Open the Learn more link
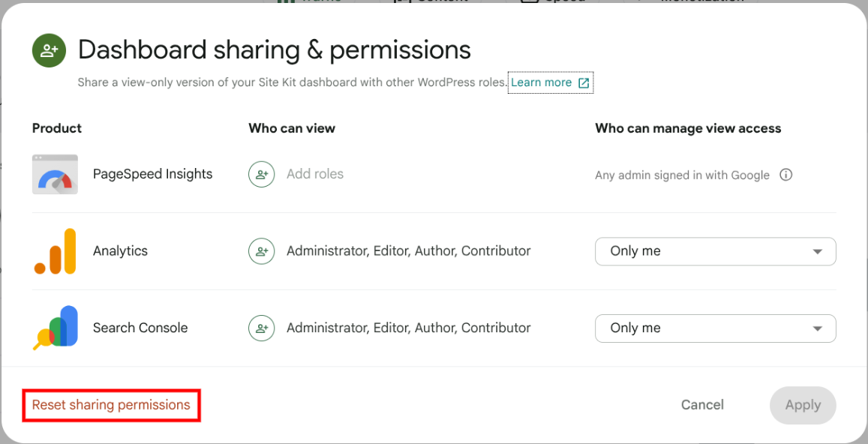This screenshot has height=444, width=868. click(541, 82)
